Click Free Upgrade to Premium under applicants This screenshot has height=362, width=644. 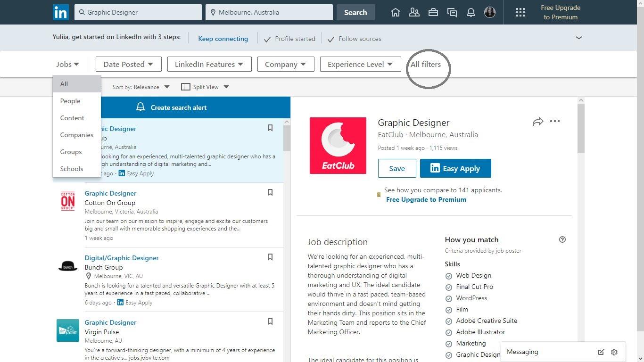point(426,199)
